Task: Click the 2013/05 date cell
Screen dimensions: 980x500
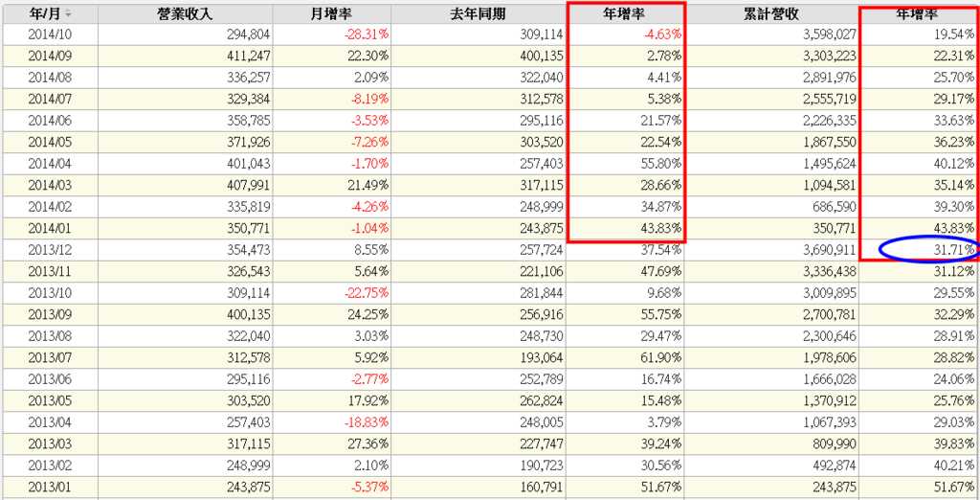Action: point(51,401)
